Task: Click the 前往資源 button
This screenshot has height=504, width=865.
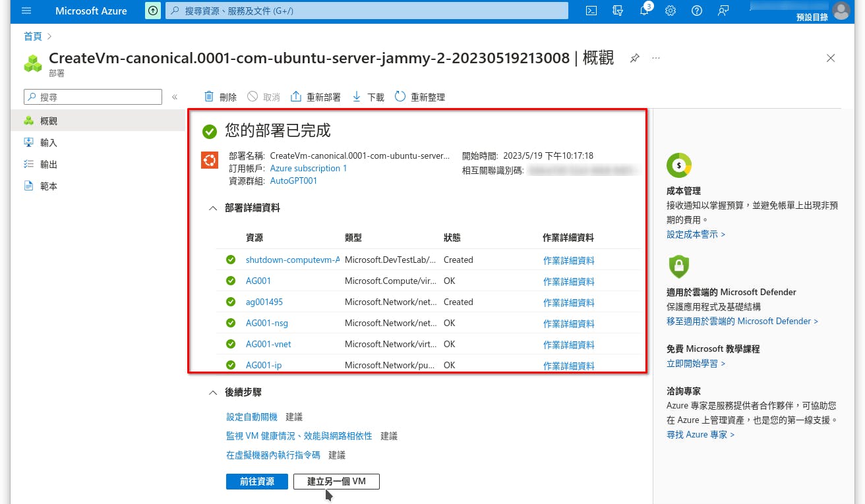Action: click(x=257, y=482)
